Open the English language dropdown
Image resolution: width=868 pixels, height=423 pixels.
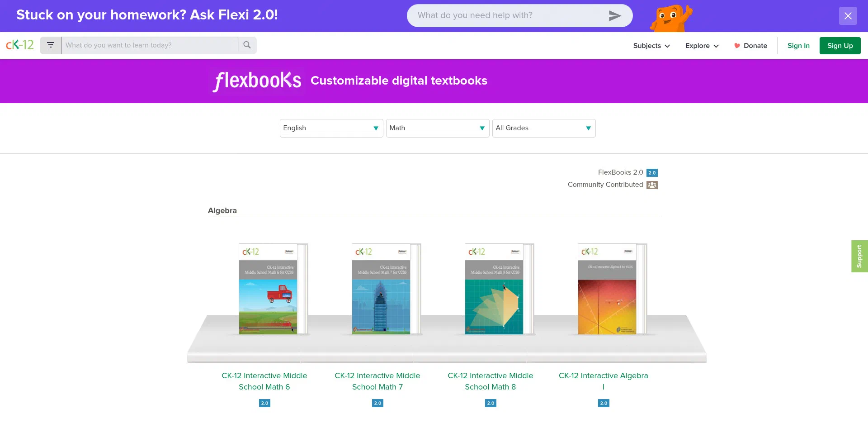click(x=331, y=128)
